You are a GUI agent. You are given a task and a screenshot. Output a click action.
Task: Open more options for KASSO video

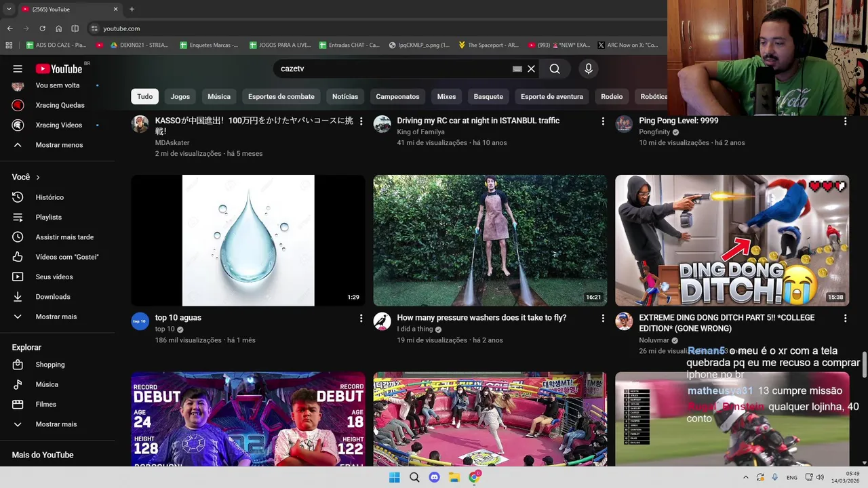(x=361, y=121)
